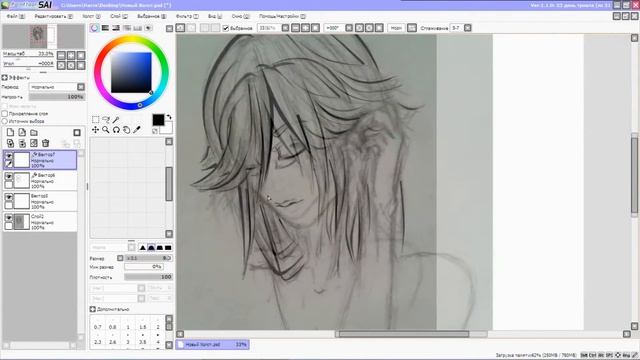Delete the selected layer with trash icon
This screenshot has width=640, height=360.
[46, 143]
